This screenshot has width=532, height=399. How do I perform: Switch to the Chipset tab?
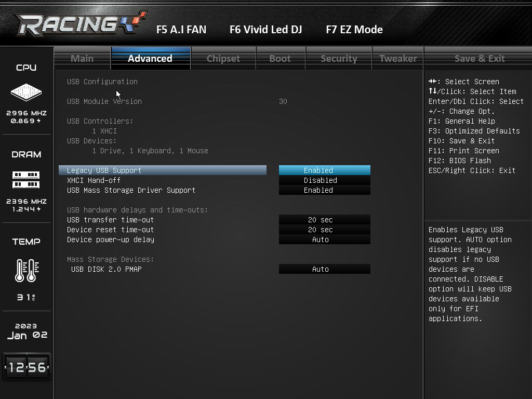pyautogui.click(x=223, y=58)
